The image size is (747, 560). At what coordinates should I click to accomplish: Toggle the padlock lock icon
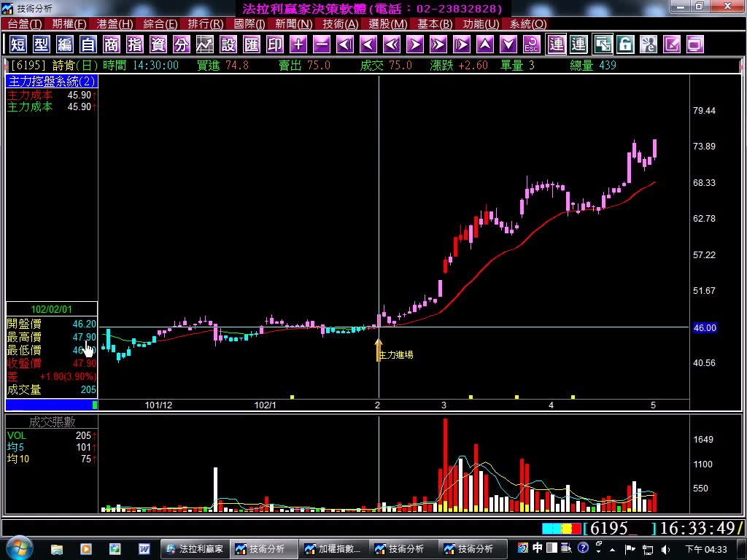625,44
